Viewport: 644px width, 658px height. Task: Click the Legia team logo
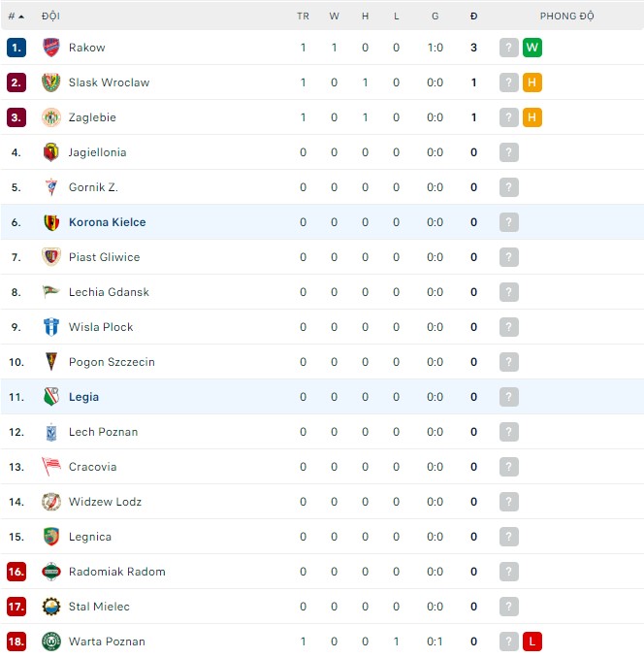point(51,397)
